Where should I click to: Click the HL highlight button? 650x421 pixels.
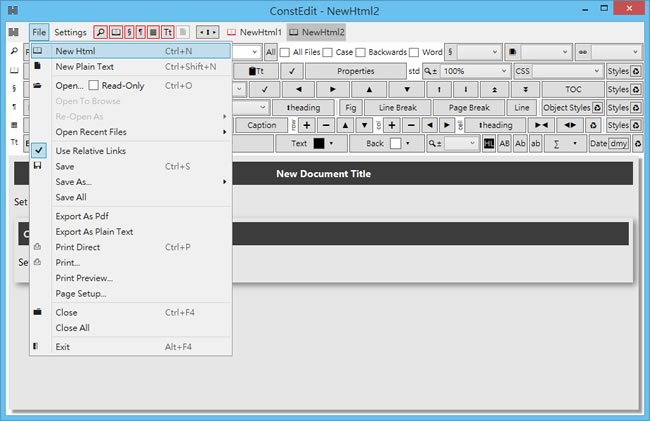click(x=489, y=143)
